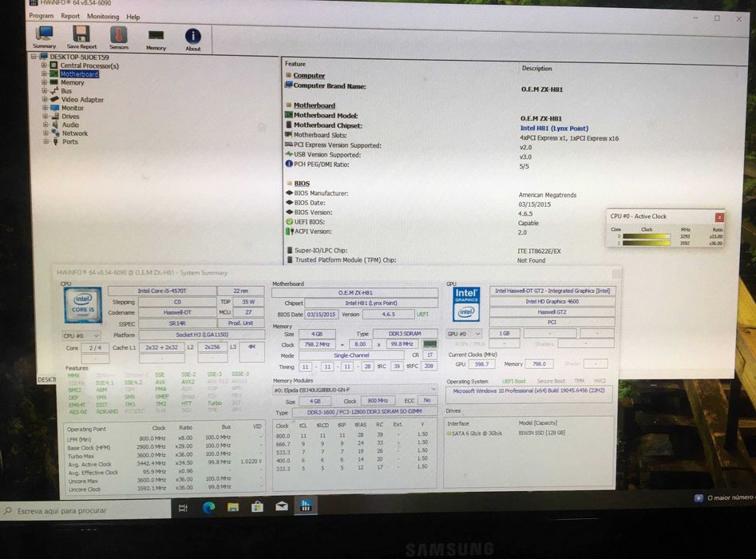Viewport: 756px width, 559px height.
Task: Open Microsoft Edge from the taskbar
Action: click(x=208, y=507)
